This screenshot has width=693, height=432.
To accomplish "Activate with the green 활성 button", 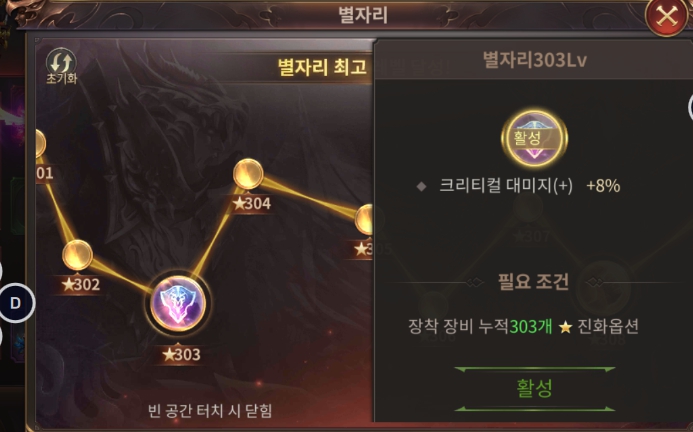I will pyautogui.click(x=534, y=389).
